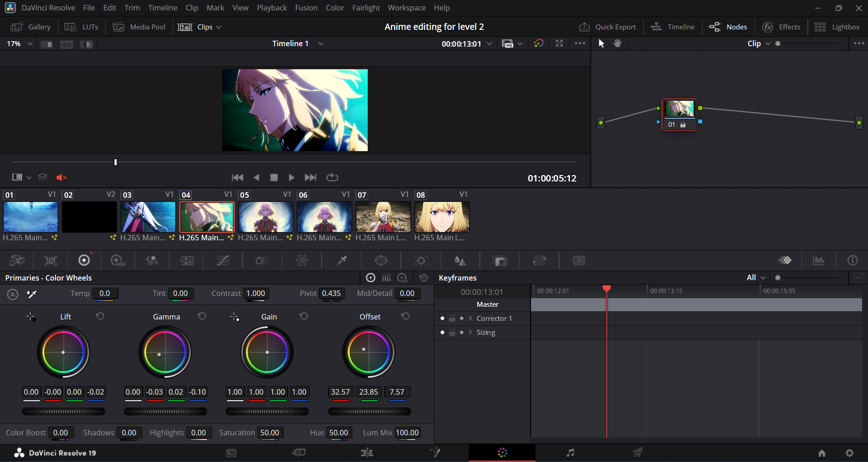Open the Sizing palette
868x462 pixels.
pyautogui.click(x=539, y=261)
